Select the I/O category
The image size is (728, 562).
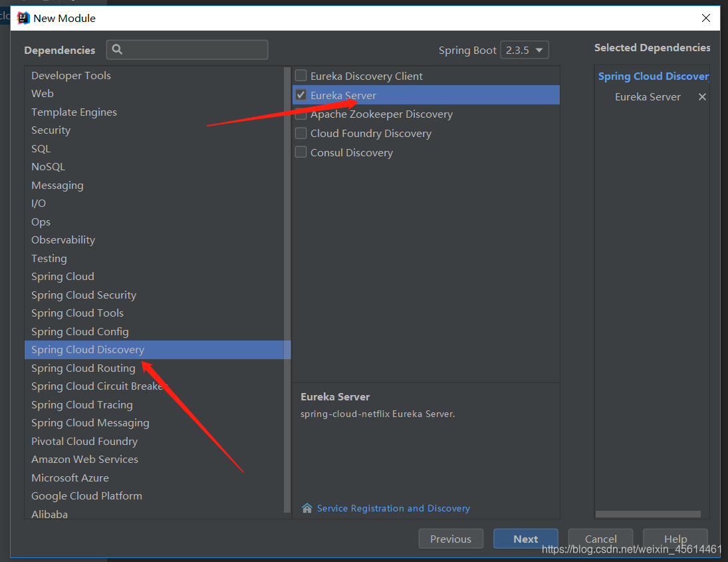(x=154, y=204)
